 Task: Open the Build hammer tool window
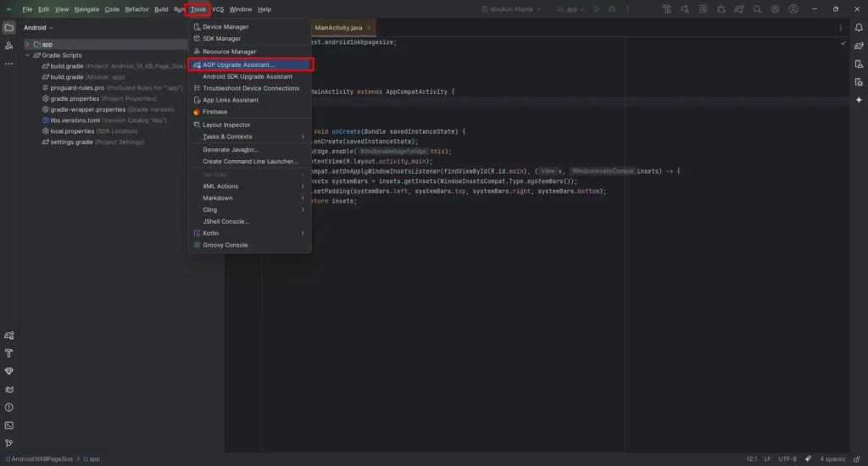[8, 353]
